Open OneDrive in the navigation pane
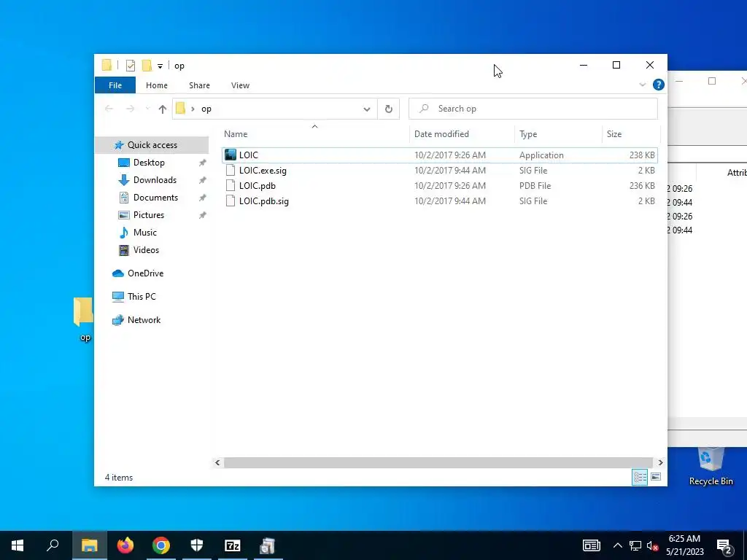Viewport: 747px width, 560px height. click(x=145, y=273)
